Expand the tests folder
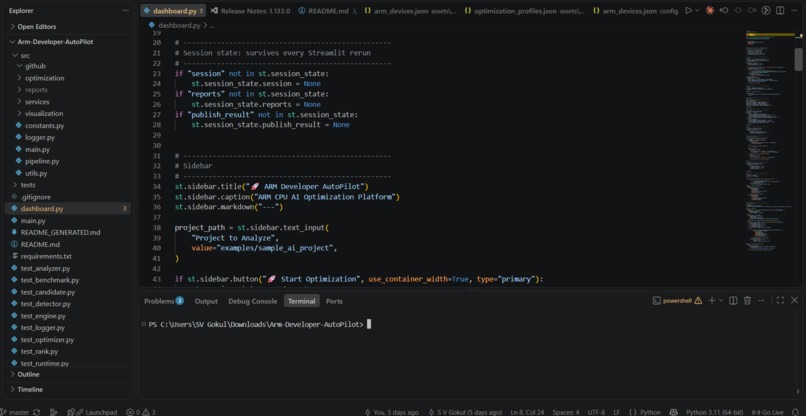 point(28,185)
